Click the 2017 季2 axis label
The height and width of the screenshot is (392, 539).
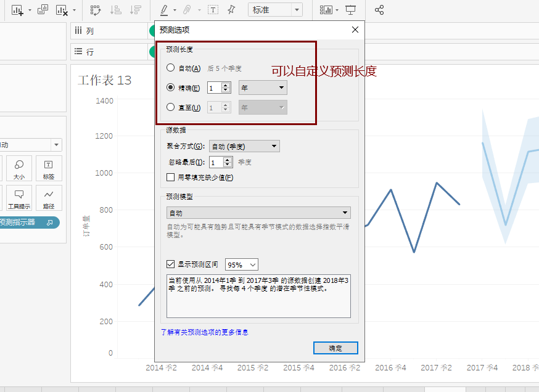coord(436,367)
